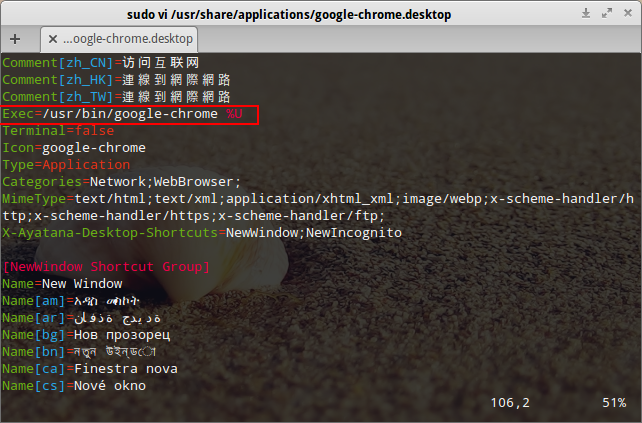Click the Comment[zh_CN] line
642x423 pixels.
101,63
